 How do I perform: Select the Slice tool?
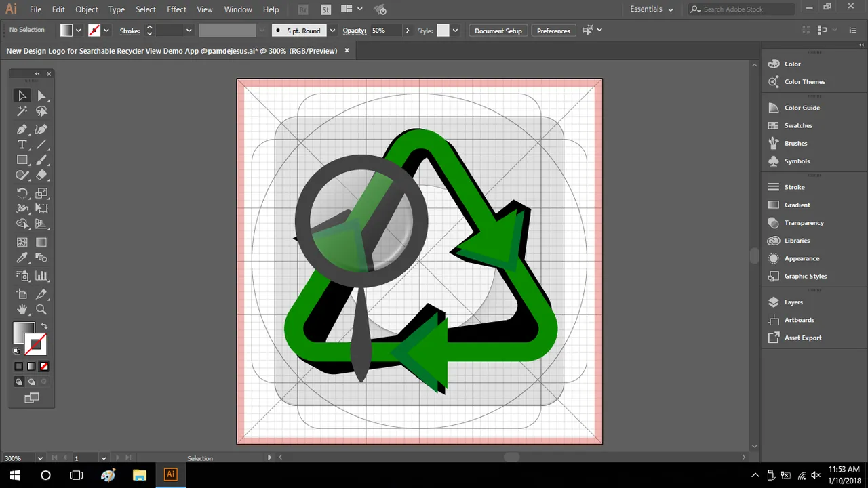coord(41,294)
